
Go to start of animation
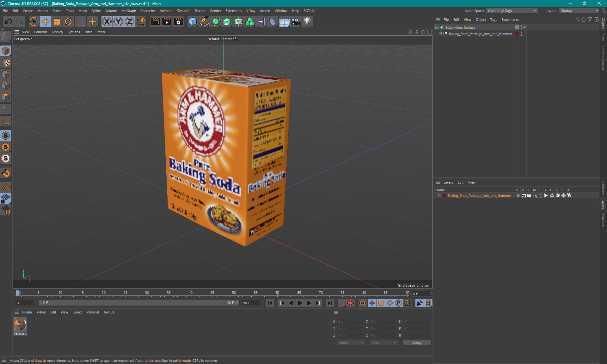coord(270,303)
